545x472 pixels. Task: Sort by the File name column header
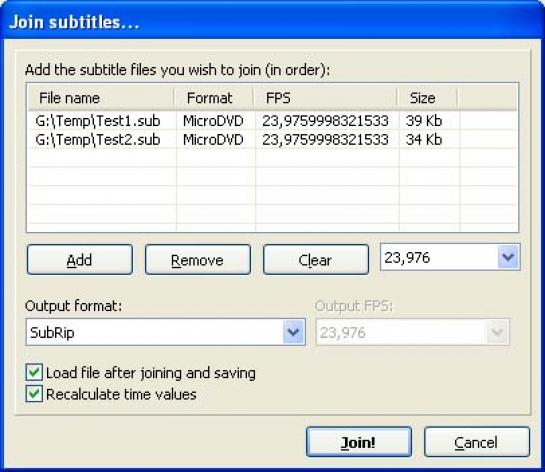click(x=101, y=98)
